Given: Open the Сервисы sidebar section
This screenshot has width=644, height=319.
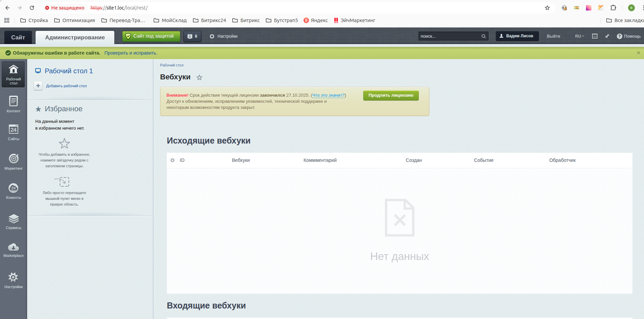Looking at the screenshot, I should point(13,221).
